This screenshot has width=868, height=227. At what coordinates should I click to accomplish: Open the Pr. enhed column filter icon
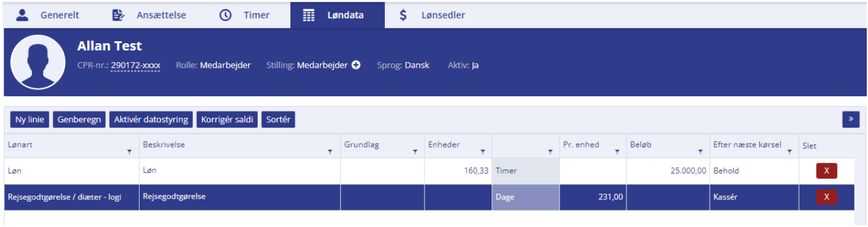coord(617,151)
